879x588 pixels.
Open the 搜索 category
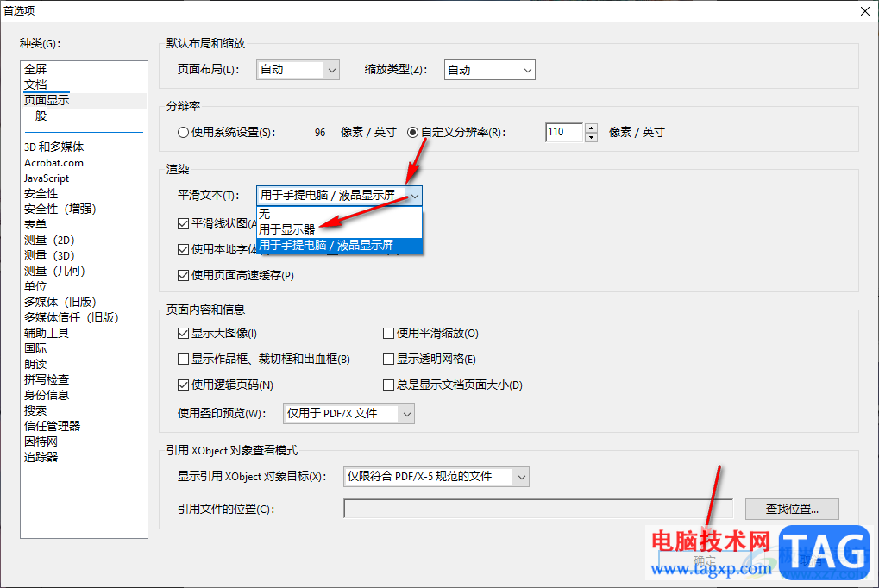click(35, 410)
